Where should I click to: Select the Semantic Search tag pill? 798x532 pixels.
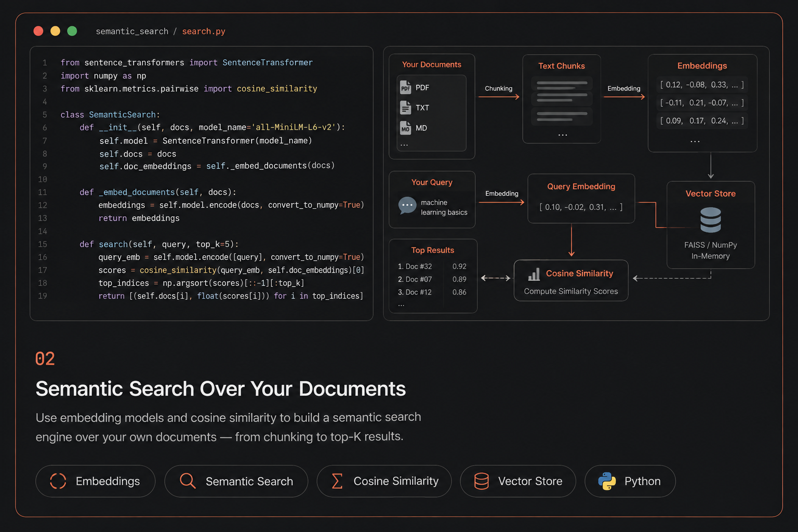(x=236, y=481)
